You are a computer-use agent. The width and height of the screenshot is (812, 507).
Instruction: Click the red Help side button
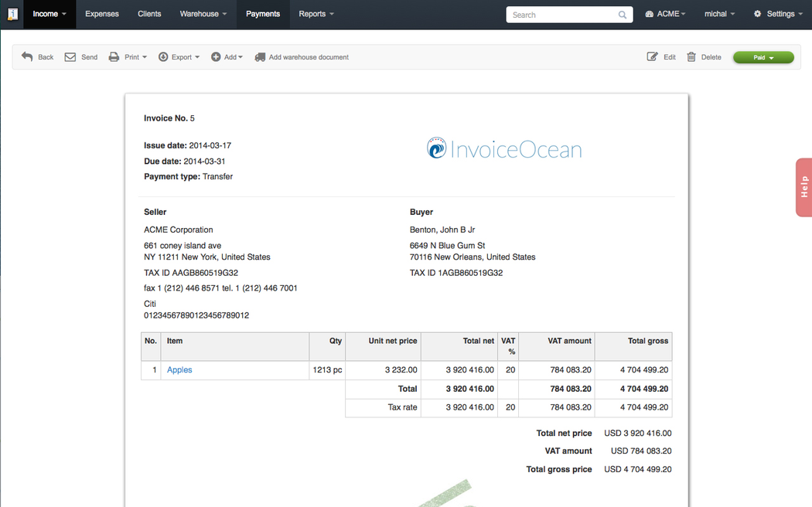tap(803, 187)
